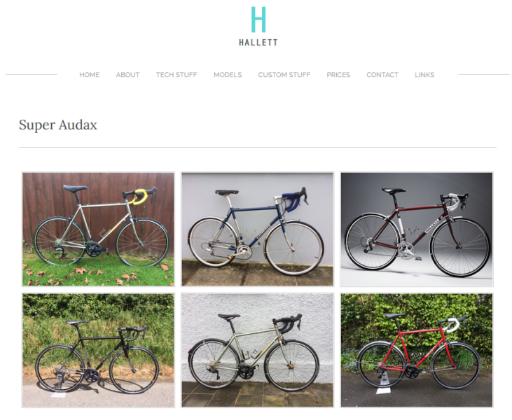
Task: View the grey-green bike by white wall photo
Action: (258, 350)
